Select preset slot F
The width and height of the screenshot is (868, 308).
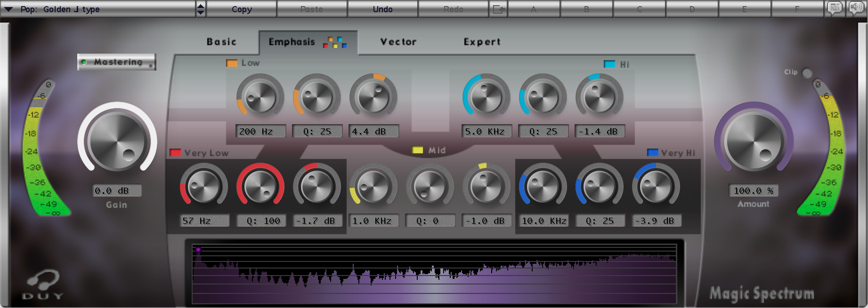pyautogui.click(x=798, y=9)
